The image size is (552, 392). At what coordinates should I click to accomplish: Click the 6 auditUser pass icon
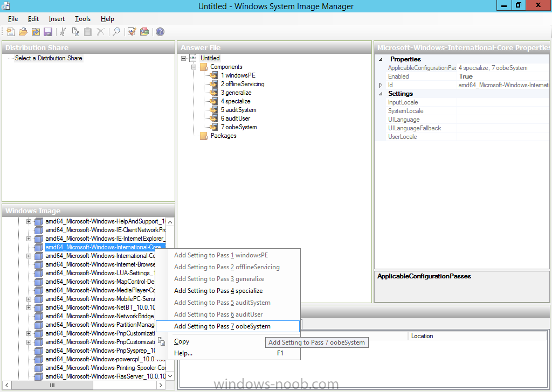point(213,118)
